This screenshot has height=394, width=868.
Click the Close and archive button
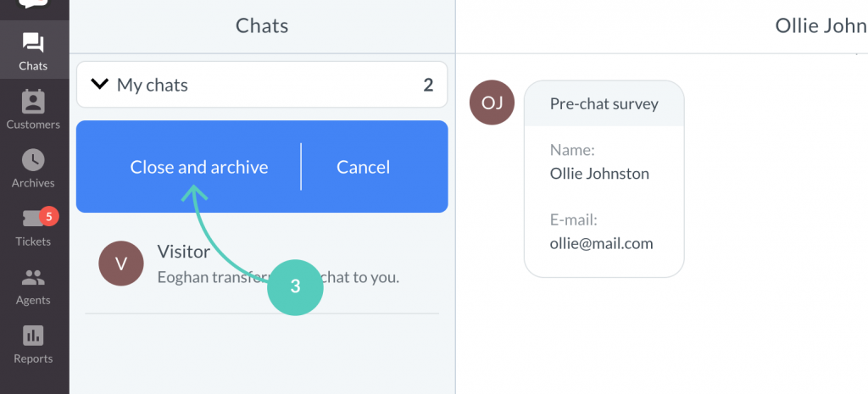coord(198,167)
